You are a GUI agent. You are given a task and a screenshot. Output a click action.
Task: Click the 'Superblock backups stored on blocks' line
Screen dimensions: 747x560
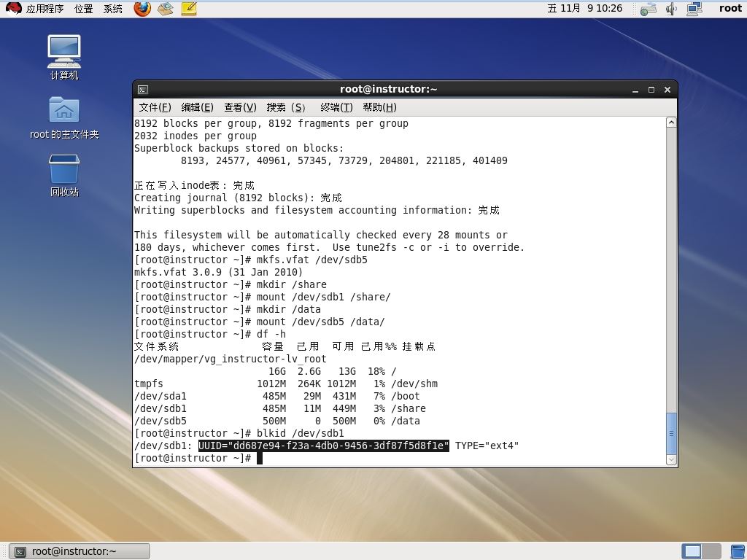(239, 149)
